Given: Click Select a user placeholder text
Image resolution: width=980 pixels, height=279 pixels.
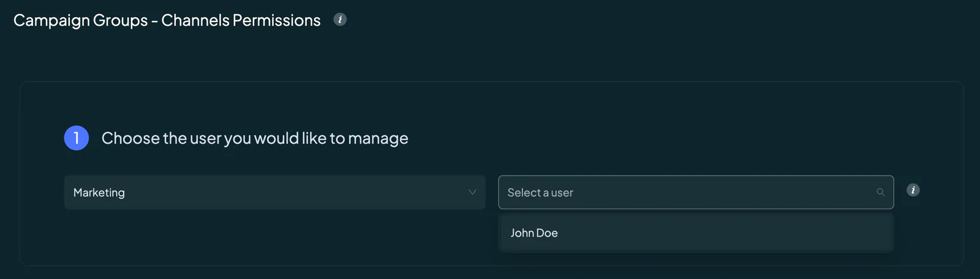Looking at the screenshot, I should click(540, 193).
